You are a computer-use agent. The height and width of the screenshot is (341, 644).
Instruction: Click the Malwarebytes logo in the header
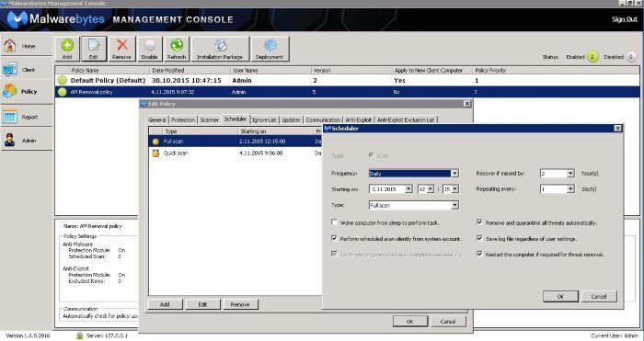[17, 19]
